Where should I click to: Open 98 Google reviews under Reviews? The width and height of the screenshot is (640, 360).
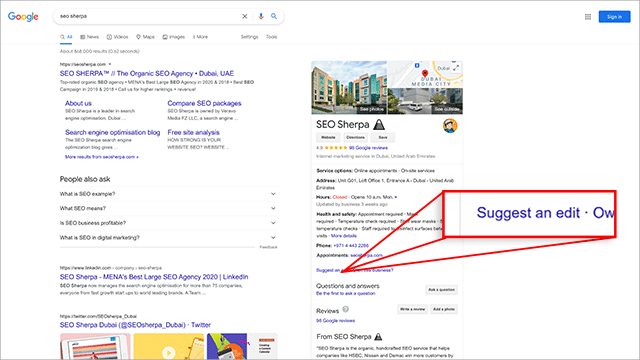click(x=336, y=321)
